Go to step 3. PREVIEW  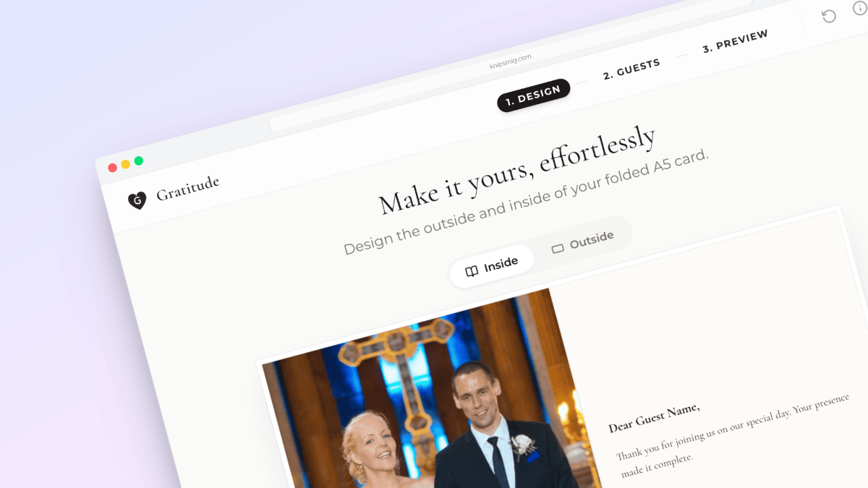click(x=736, y=40)
